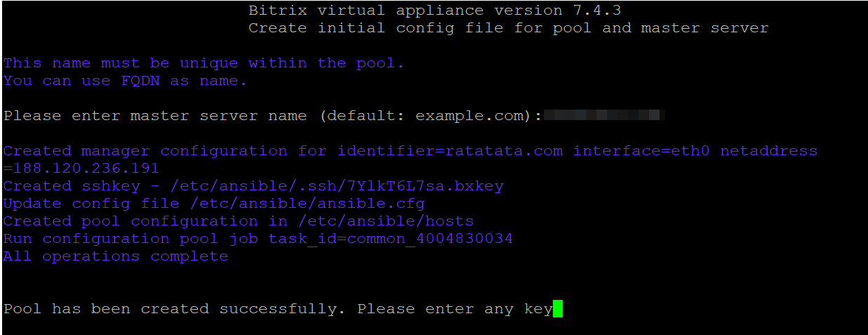Click 'Created manager configuration' line start
The width and height of the screenshot is (868, 335).
click(x=145, y=151)
